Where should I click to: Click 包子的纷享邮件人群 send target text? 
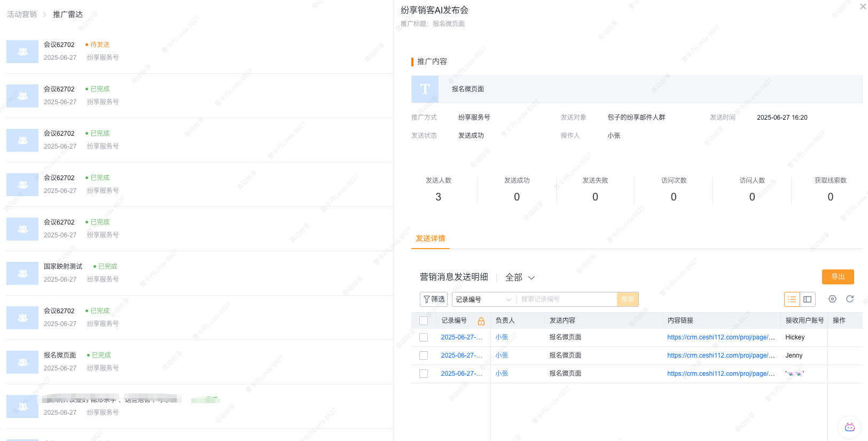click(636, 118)
